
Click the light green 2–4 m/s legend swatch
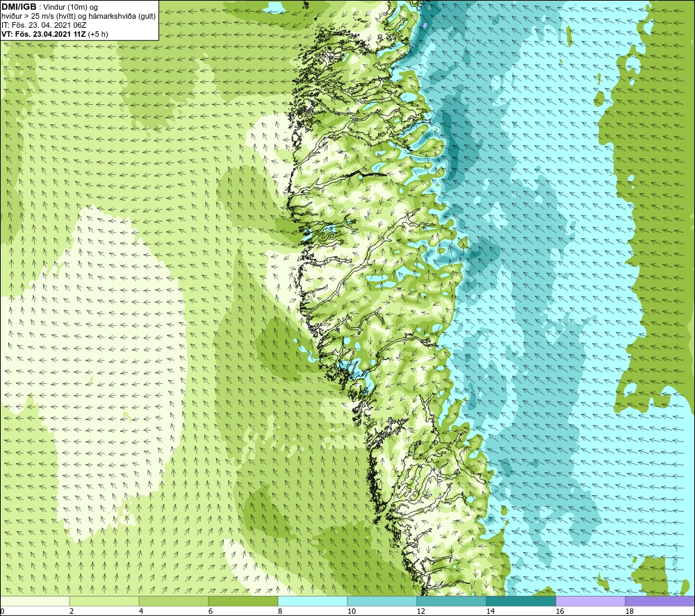pyautogui.click(x=104, y=601)
